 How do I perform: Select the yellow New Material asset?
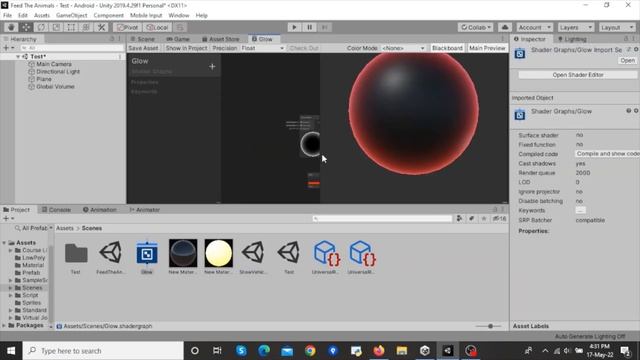tap(218, 257)
